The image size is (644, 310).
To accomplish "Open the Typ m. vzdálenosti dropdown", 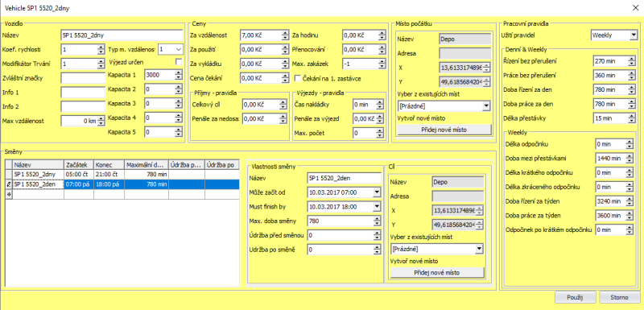I will [x=178, y=49].
